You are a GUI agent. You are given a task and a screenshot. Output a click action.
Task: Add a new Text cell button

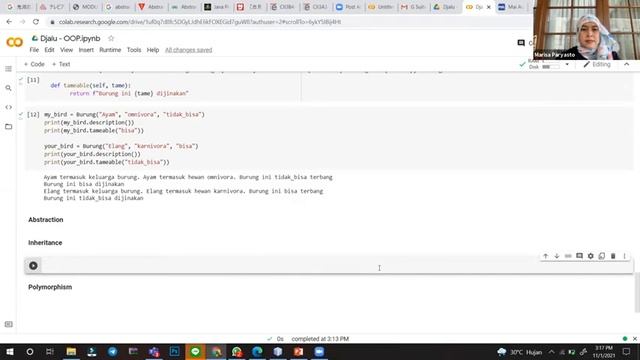point(61,64)
